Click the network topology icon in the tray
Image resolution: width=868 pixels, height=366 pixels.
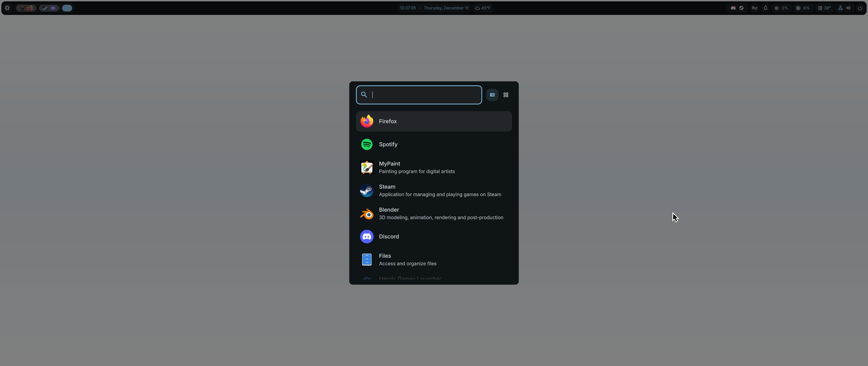point(840,8)
